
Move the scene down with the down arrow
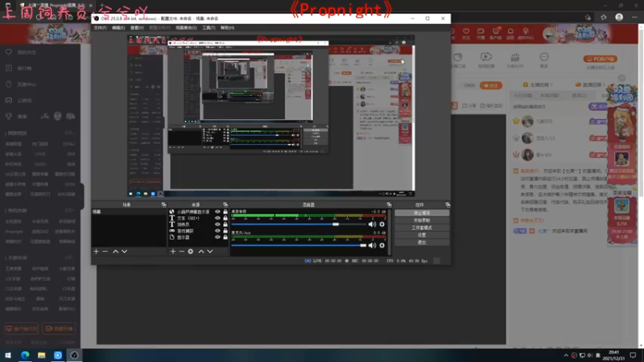tap(125, 251)
